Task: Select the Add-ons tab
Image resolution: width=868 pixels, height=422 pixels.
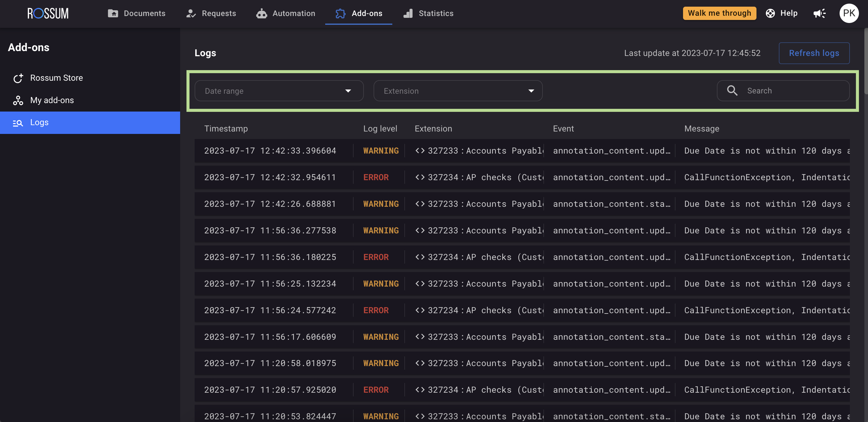Action: point(358,14)
